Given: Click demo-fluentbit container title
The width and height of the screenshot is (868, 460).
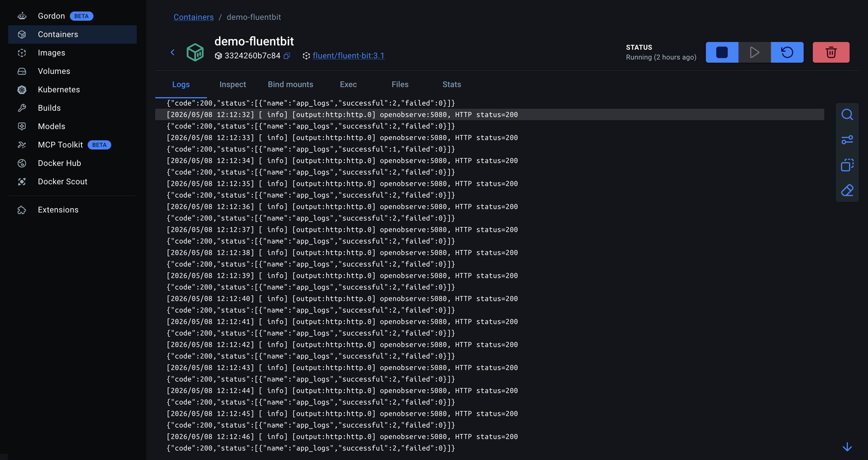Looking at the screenshot, I should click(254, 41).
